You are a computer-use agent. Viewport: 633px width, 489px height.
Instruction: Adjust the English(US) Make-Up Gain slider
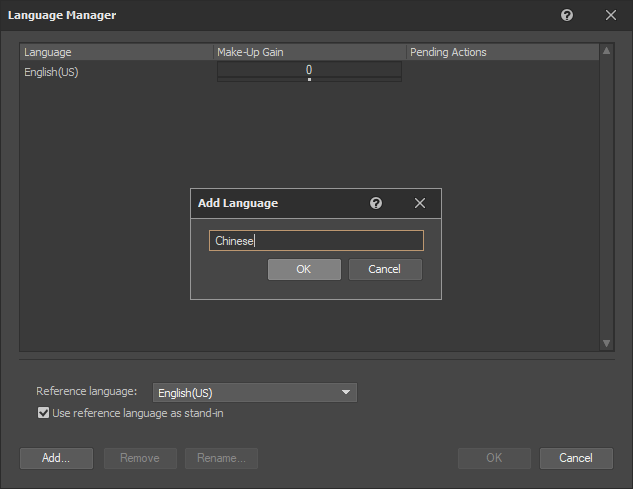tap(309, 71)
